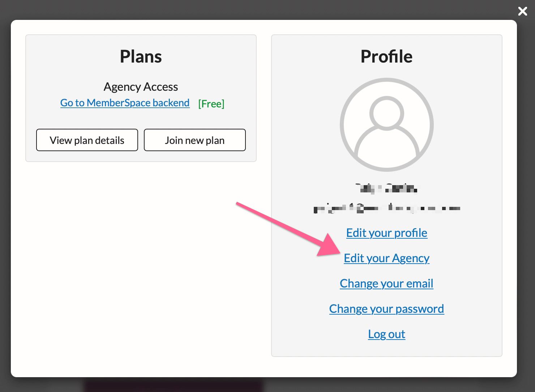Log out of the account
Viewport: 535px width, 392px height.
386,334
